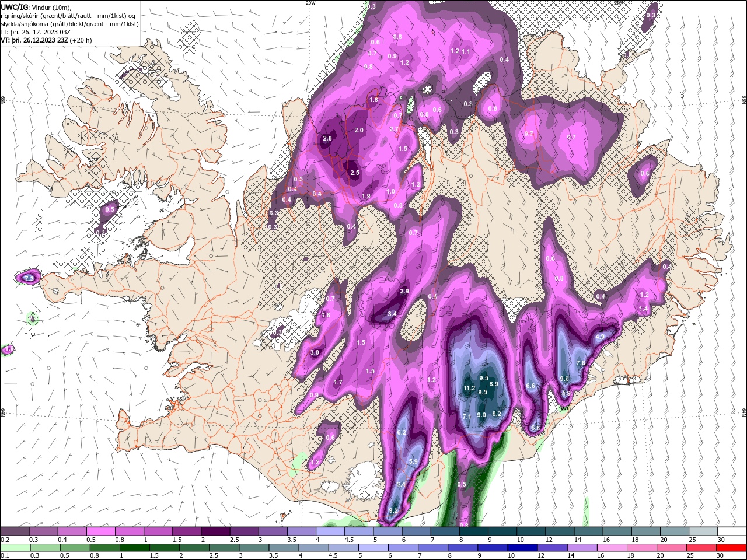Click the 9.2 value near the south coast
Image resolution: width=747 pixels, height=560 pixels.
[x=393, y=510]
